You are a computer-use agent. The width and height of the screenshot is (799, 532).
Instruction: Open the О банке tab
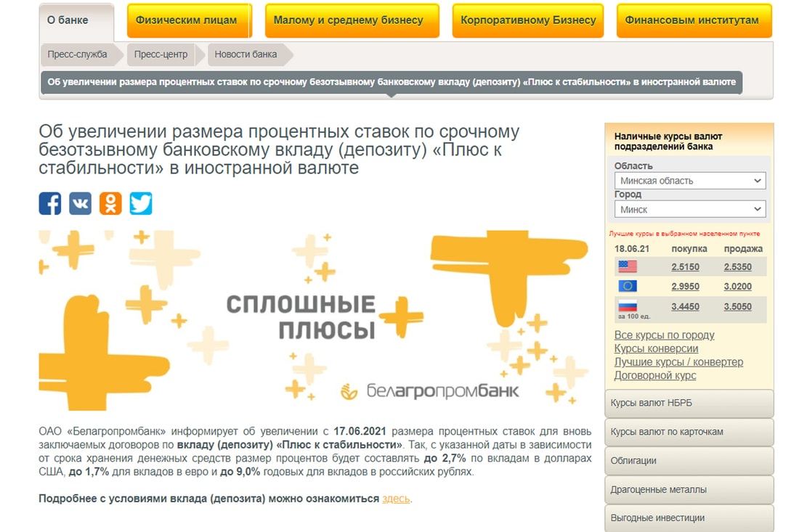click(76, 21)
